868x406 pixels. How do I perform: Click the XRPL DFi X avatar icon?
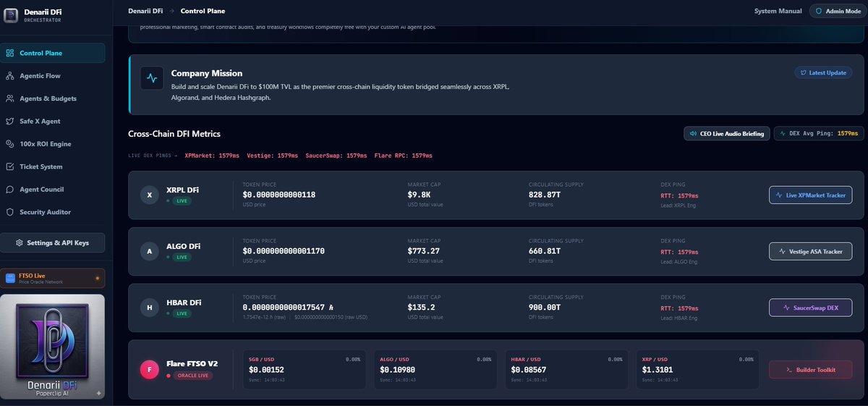coord(150,195)
